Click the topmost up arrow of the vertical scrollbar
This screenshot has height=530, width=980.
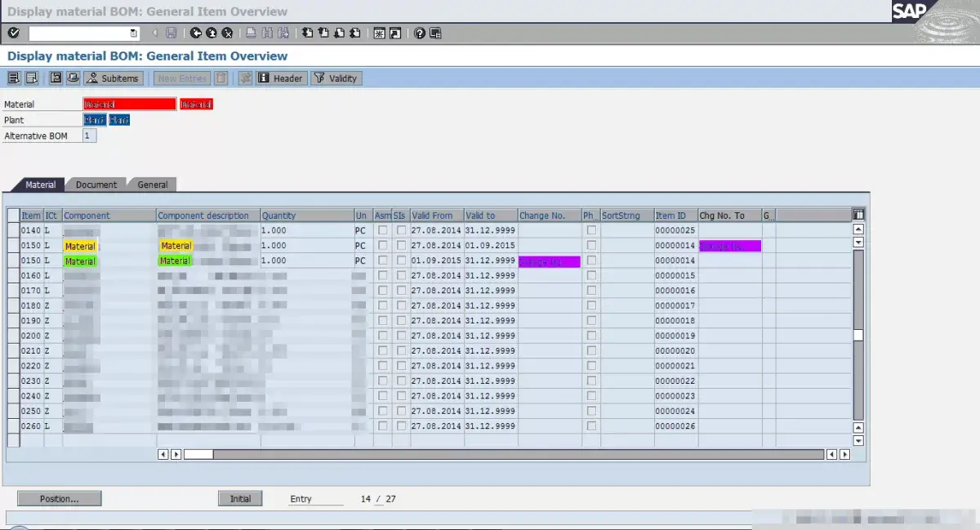coord(858,230)
